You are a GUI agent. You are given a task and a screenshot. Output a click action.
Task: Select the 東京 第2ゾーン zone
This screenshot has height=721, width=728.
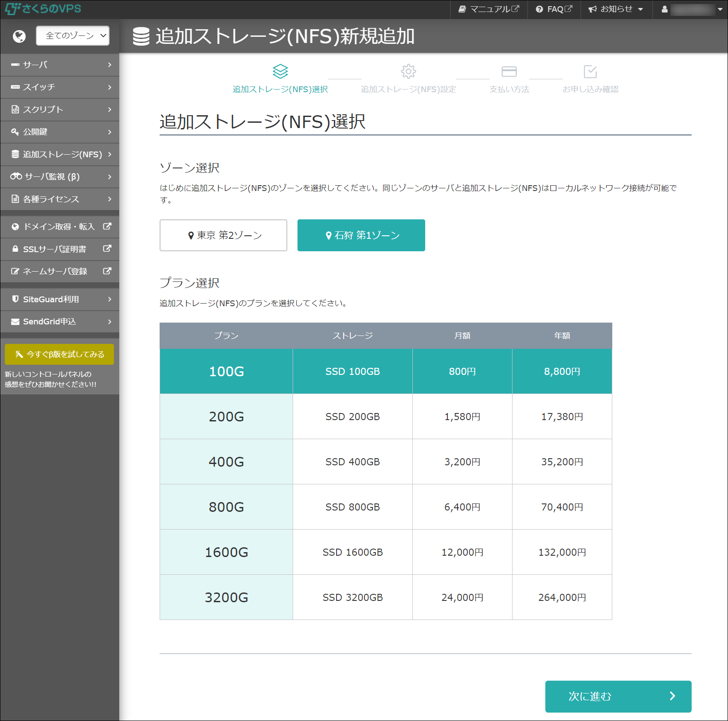point(223,235)
